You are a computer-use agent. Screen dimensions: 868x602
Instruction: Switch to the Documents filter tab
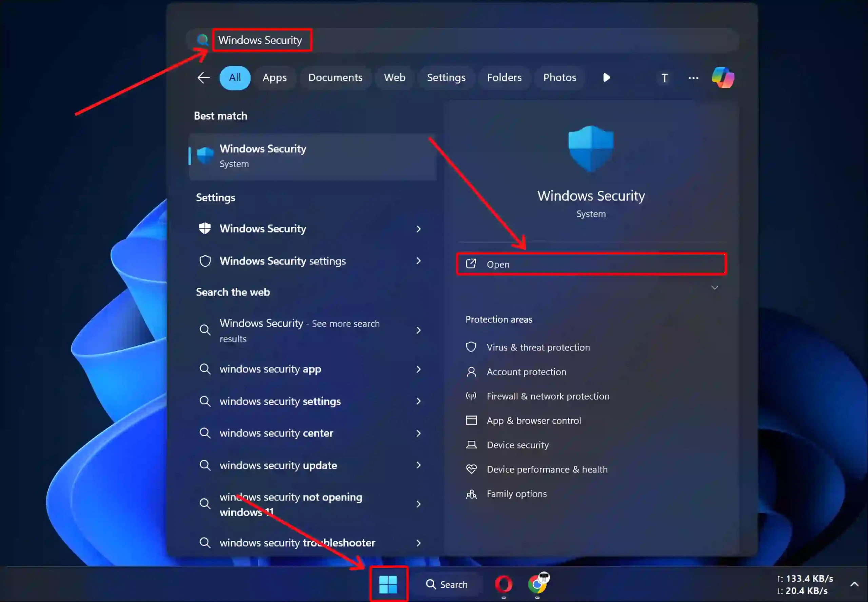pos(335,78)
